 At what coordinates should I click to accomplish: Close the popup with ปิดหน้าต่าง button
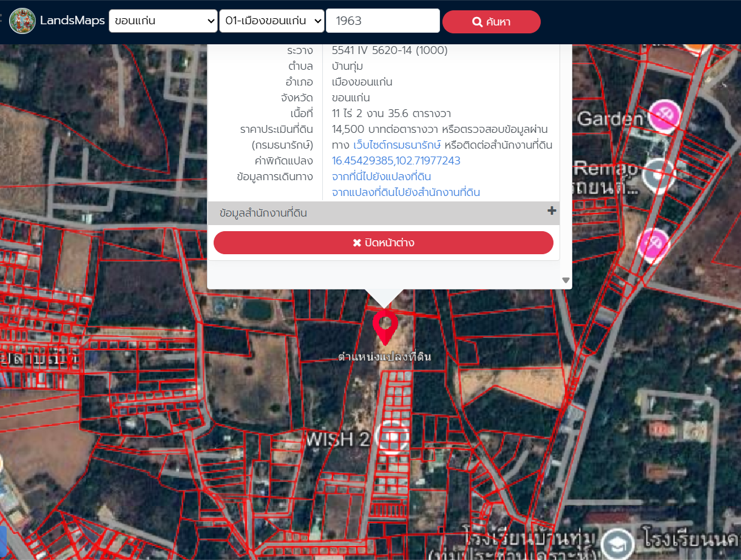coord(383,243)
